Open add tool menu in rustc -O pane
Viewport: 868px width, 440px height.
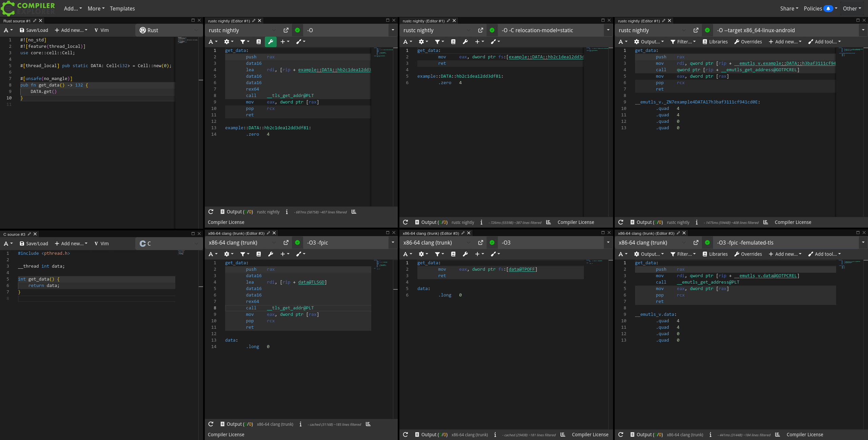point(301,42)
